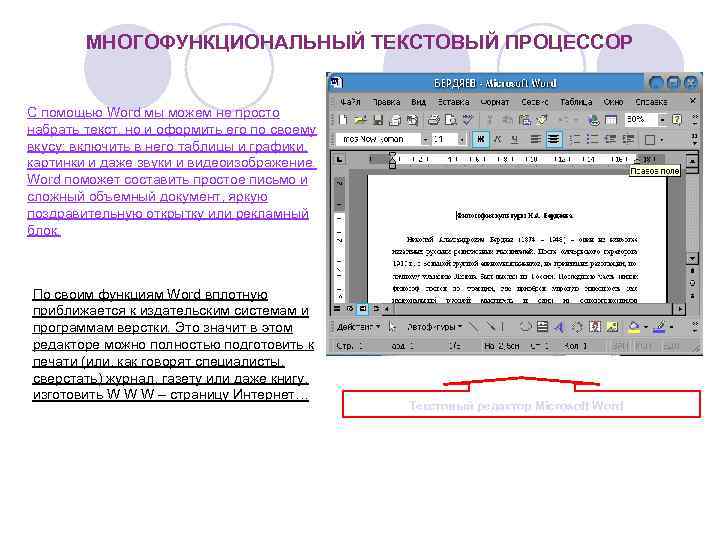Toggle center alignment button next to underline

(x=535, y=139)
